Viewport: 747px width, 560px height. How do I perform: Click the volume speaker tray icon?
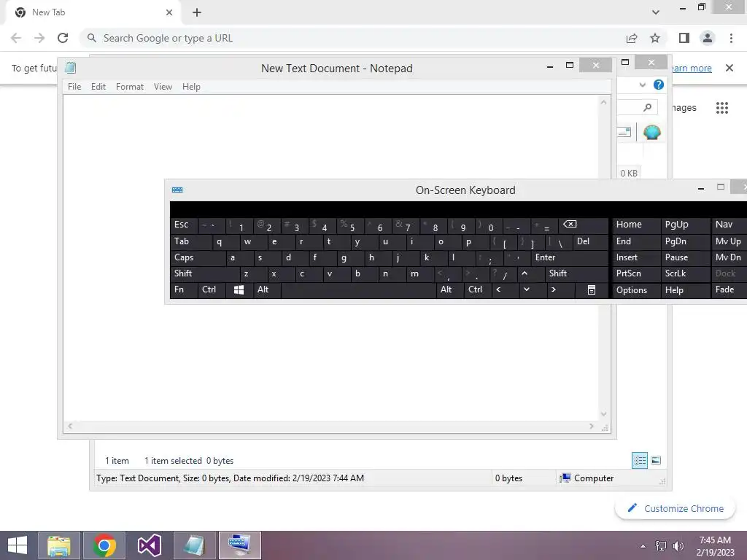click(x=678, y=546)
